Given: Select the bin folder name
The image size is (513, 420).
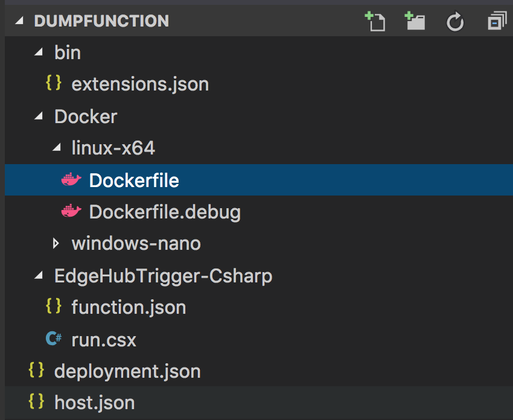Looking at the screenshot, I should [x=68, y=52].
